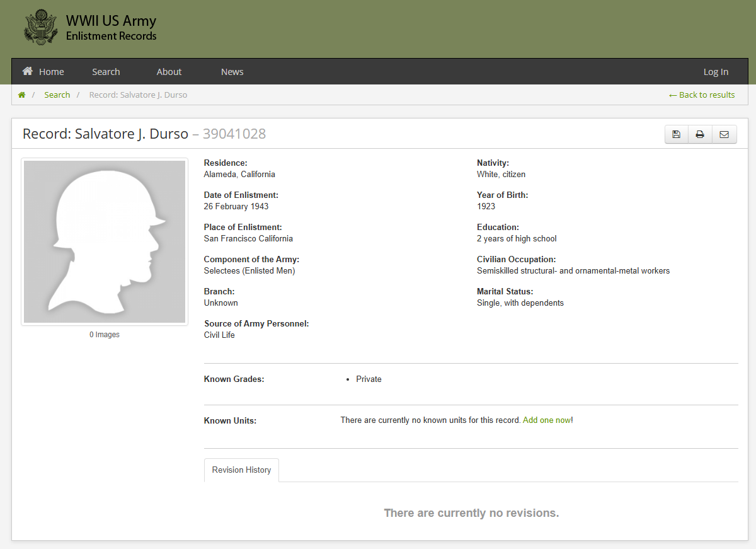Open the About page

pyautogui.click(x=169, y=72)
